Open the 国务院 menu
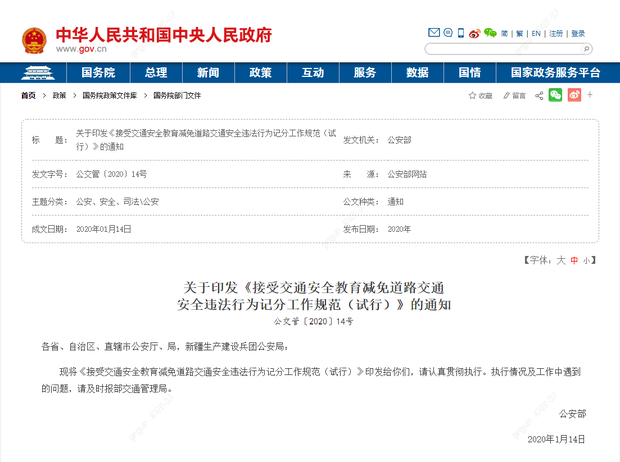620x462 pixels. point(98,73)
